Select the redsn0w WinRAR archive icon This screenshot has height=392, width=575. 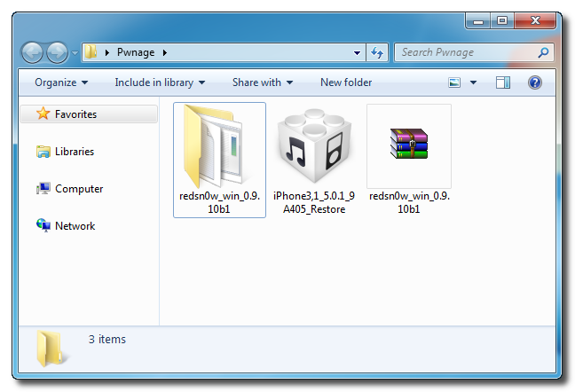pyautogui.click(x=409, y=144)
